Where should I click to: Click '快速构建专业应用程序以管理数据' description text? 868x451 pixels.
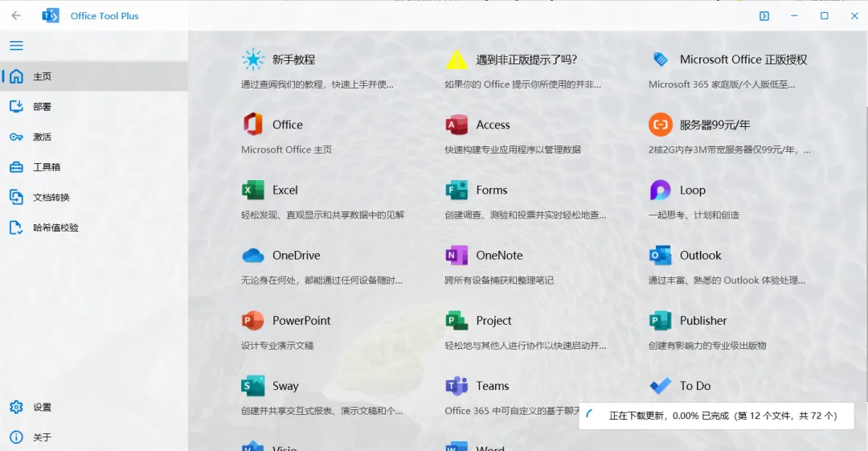(x=513, y=150)
